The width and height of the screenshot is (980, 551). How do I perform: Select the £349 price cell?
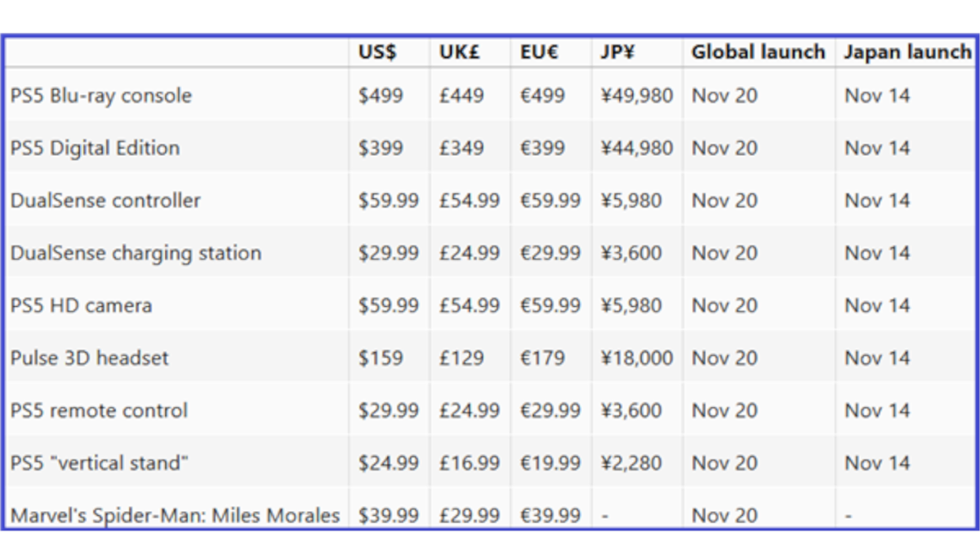461,148
